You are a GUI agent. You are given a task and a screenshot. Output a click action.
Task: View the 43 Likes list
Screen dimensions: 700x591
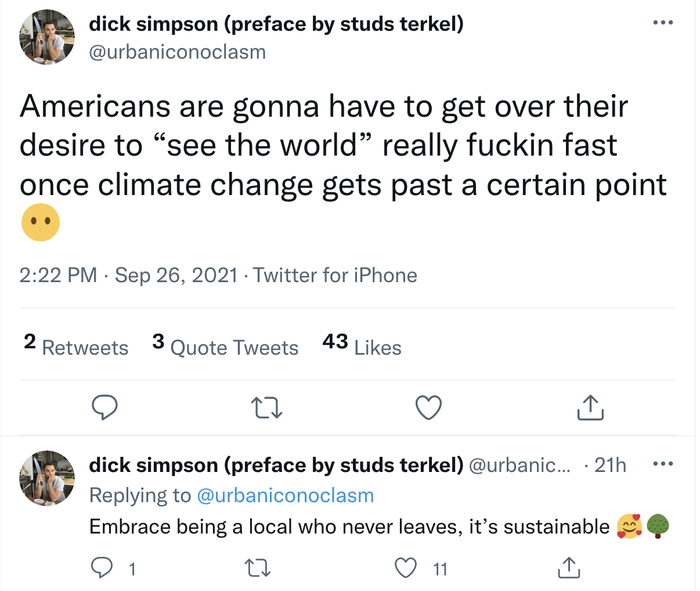(x=362, y=347)
